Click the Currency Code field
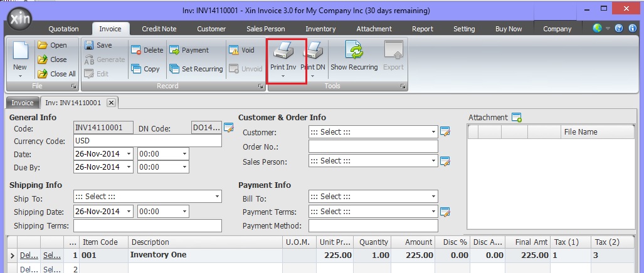 [147, 141]
